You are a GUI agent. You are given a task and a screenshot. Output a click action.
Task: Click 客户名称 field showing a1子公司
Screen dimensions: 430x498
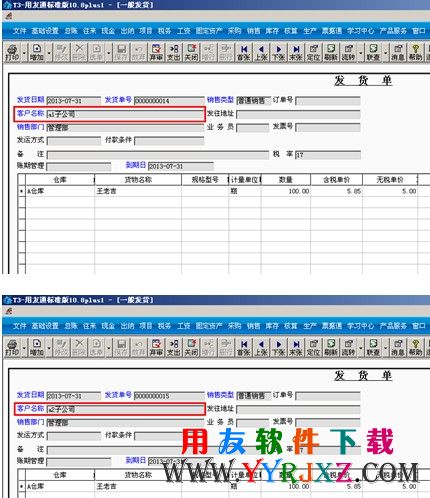pyautogui.click(x=125, y=114)
